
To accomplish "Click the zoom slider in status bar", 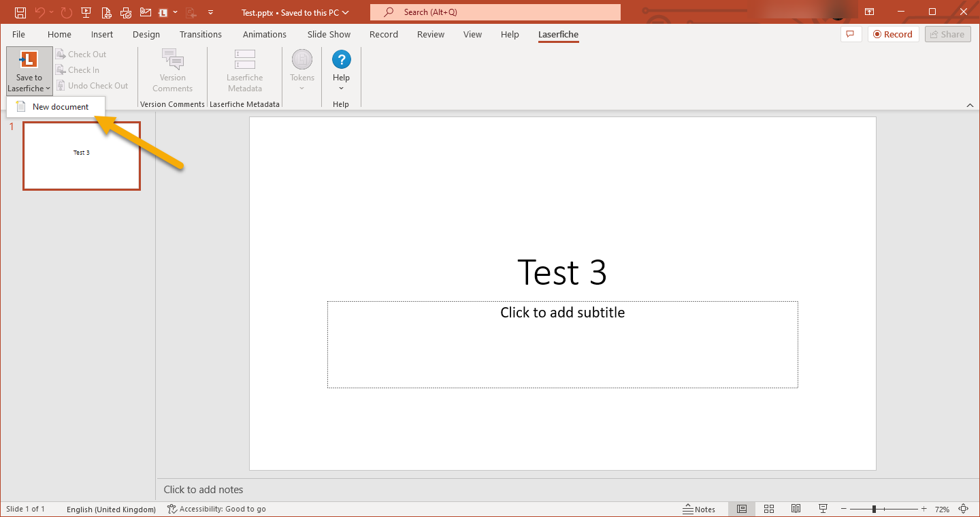I will click(x=874, y=509).
